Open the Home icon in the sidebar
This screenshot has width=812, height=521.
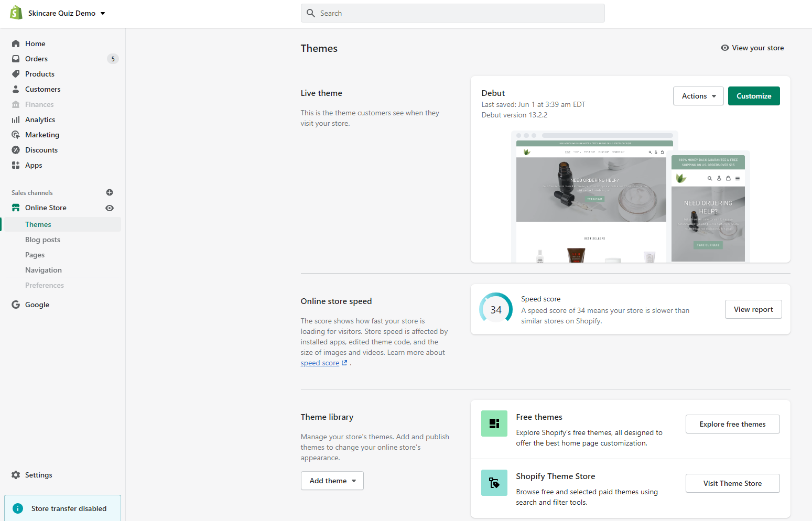(16, 44)
